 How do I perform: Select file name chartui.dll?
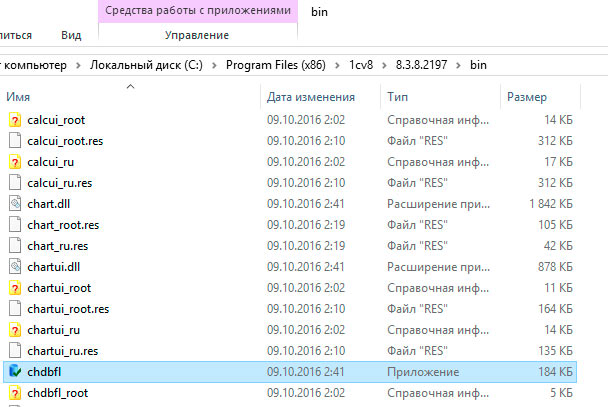[54, 267]
